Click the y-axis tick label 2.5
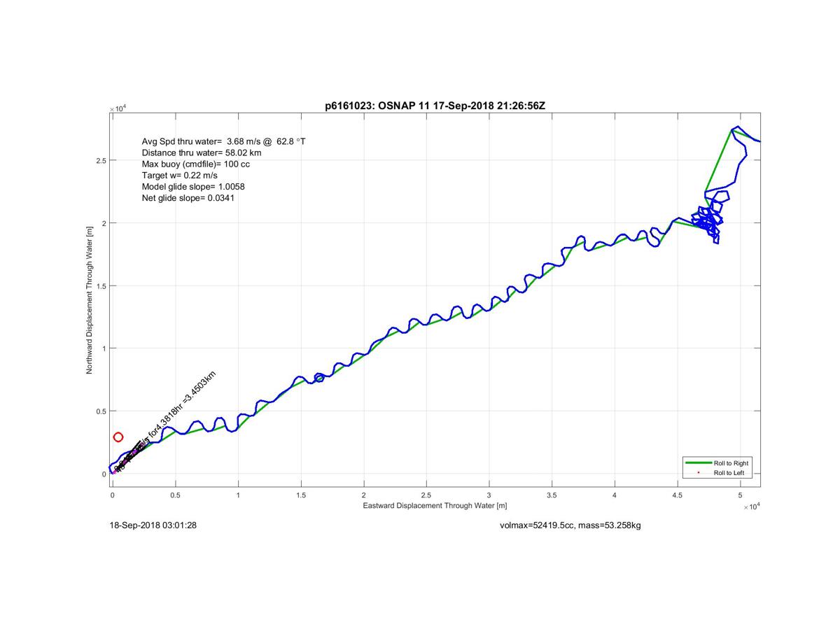The image size is (840, 622). [x=101, y=161]
